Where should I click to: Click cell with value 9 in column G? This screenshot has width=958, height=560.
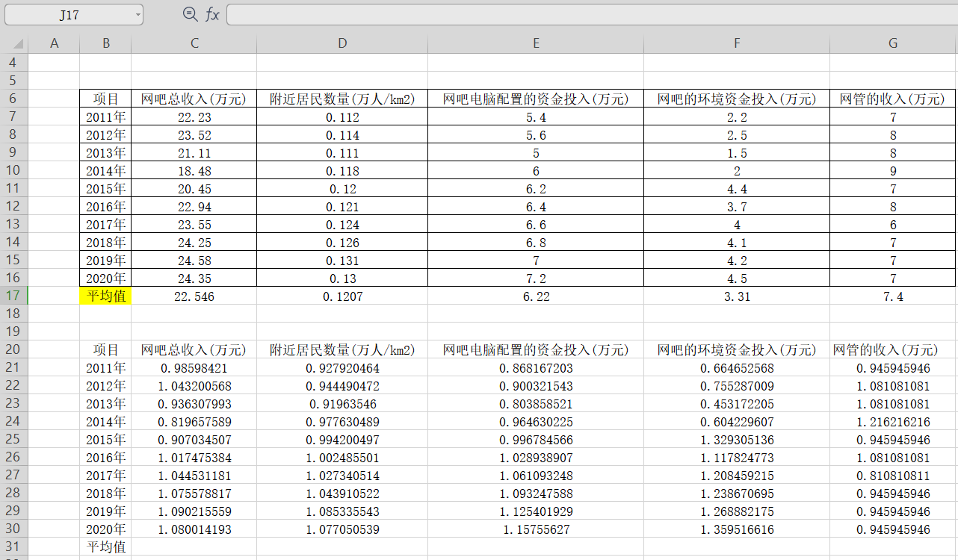893,170
